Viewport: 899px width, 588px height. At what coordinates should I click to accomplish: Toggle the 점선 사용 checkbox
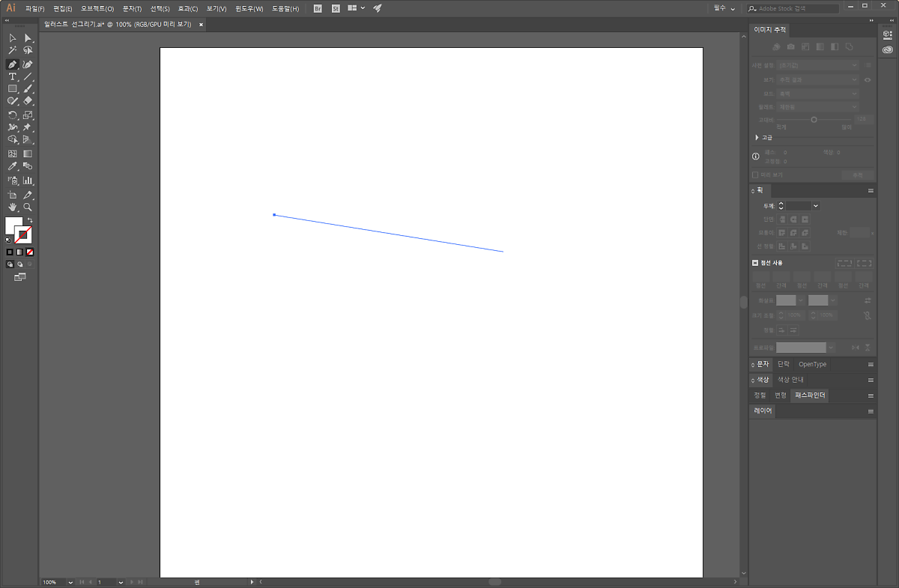(755, 263)
